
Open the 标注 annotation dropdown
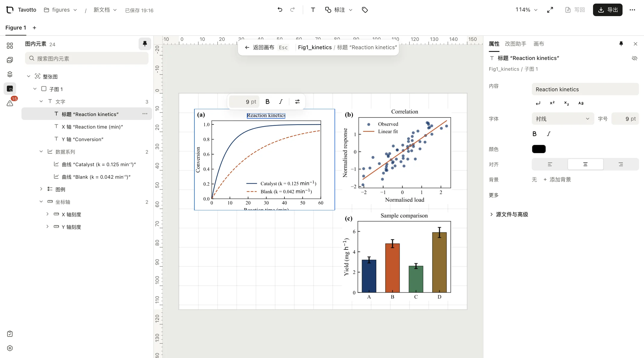339,10
